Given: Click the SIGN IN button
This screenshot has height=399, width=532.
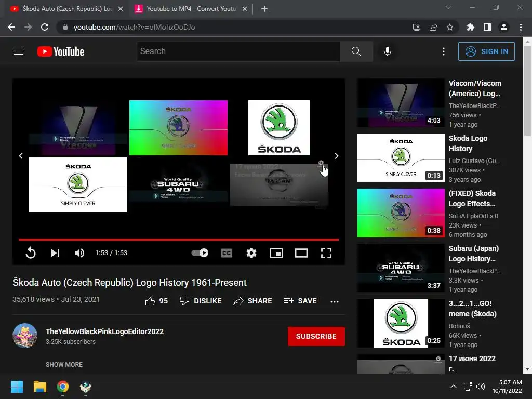Looking at the screenshot, I should (x=486, y=51).
